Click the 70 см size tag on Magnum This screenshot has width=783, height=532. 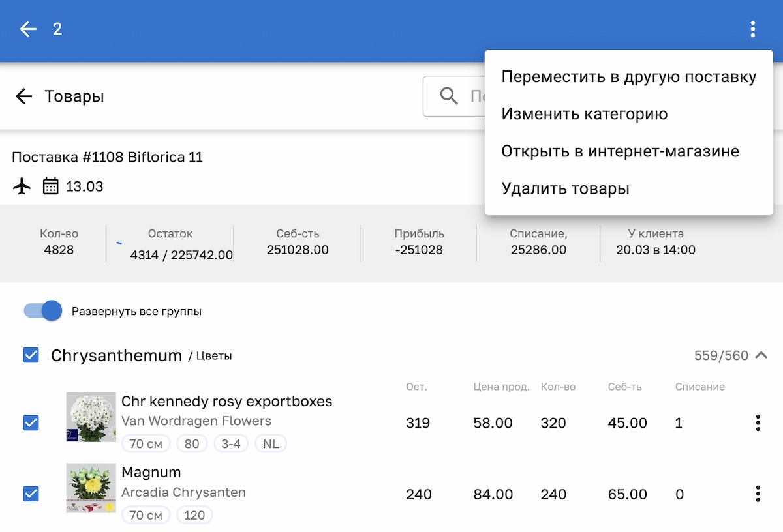click(x=146, y=514)
